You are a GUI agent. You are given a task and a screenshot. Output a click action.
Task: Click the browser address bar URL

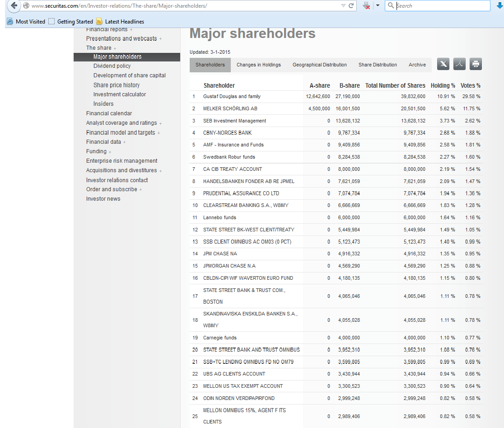[119, 6]
